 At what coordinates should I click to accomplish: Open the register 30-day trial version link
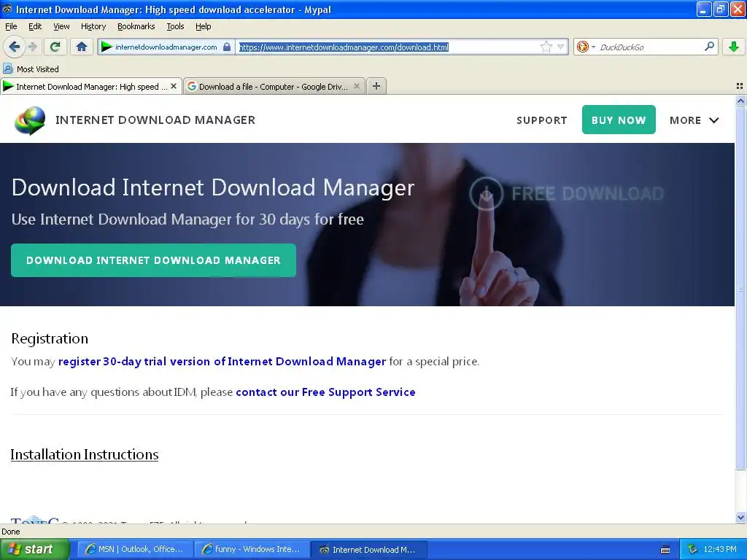[222, 362]
